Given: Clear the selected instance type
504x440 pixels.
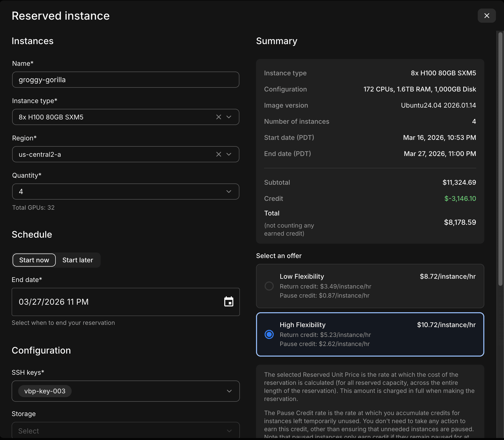Looking at the screenshot, I should [218, 117].
